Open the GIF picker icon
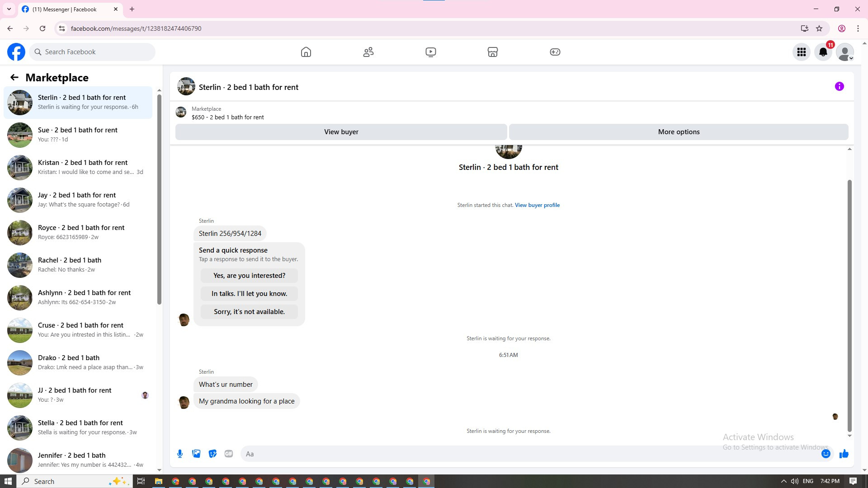This screenshot has height=488, width=868. point(229,454)
